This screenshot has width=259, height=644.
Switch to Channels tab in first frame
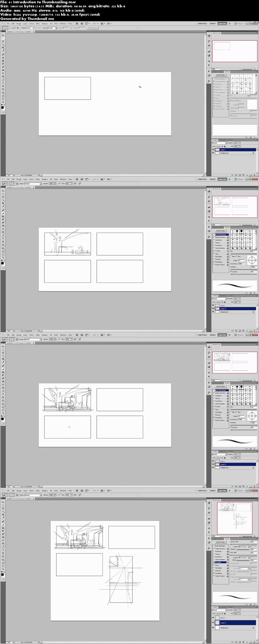(223, 140)
